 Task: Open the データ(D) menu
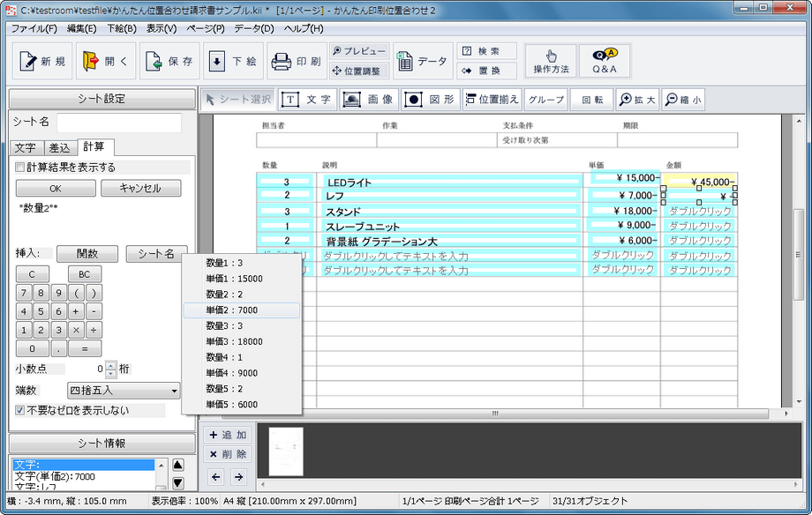pyautogui.click(x=254, y=28)
